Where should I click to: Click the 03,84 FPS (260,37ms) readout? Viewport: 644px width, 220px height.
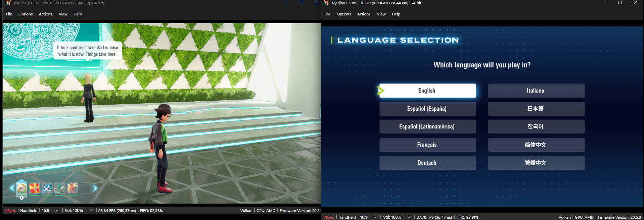coord(117,211)
